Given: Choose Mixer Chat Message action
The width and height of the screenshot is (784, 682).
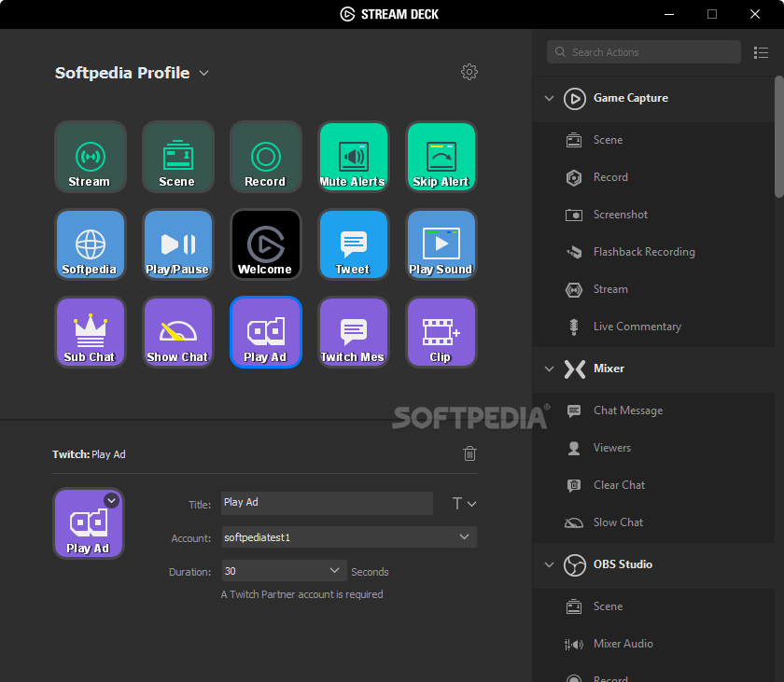Looking at the screenshot, I should [x=654, y=411].
